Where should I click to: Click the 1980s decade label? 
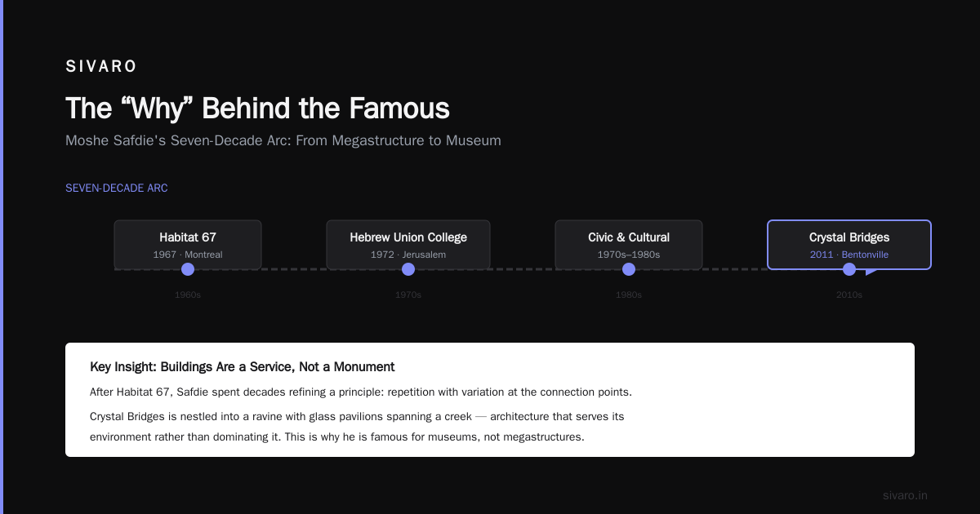point(629,295)
